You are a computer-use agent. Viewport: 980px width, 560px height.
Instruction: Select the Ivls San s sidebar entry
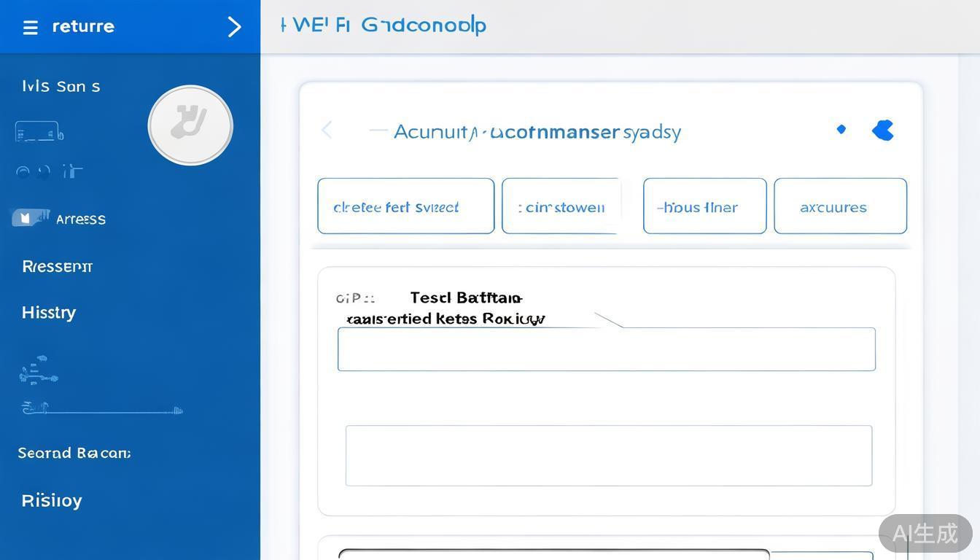pos(61,86)
